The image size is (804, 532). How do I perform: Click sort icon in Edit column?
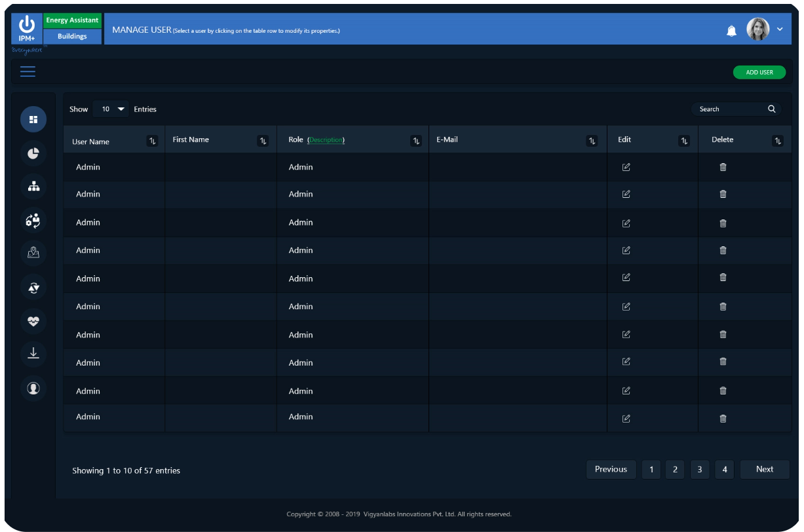coord(685,141)
